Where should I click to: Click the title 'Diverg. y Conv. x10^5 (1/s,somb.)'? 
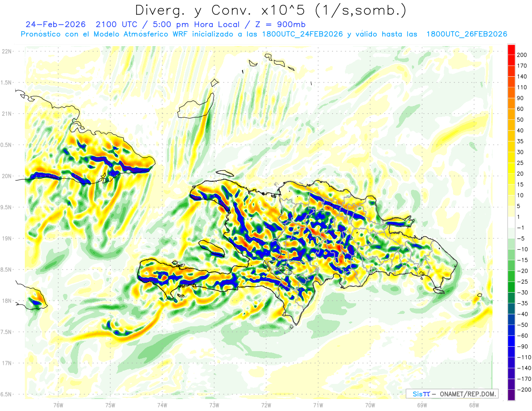click(271, 10)
